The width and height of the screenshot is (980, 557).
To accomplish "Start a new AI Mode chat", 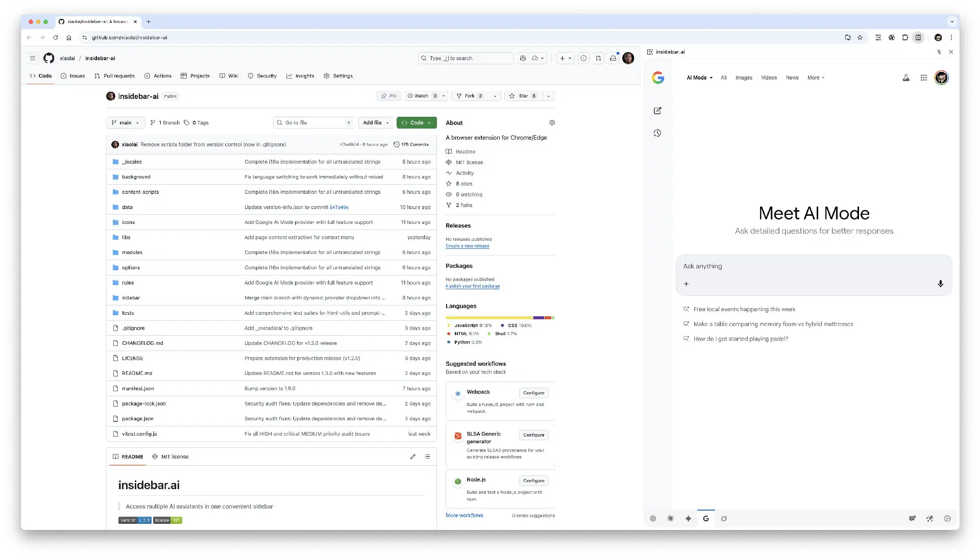I will [x=657, y=111].
